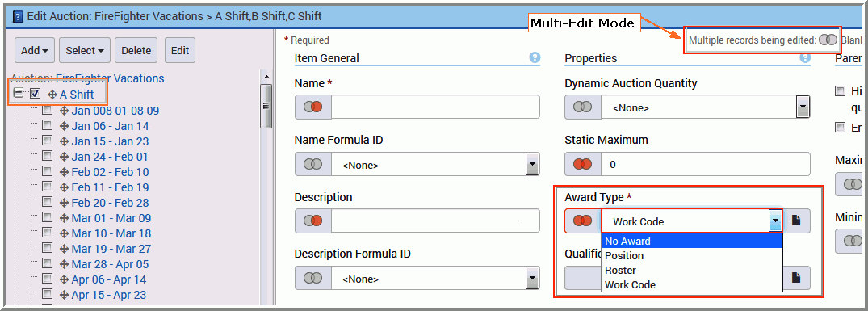Select Roster in the Award Type list
Viewport: 868px width, 311px height.
pyautogui.click(x=692, y=270)
